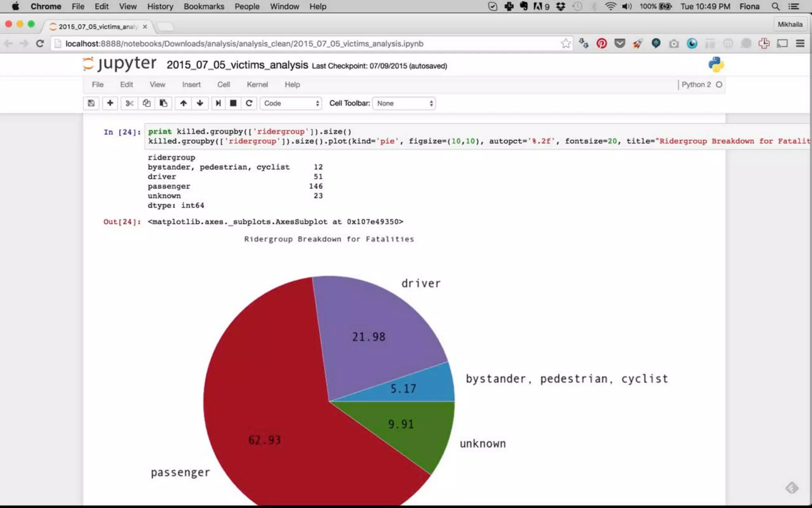Viewport: 812px width, 508px height.
Task: Paste cell below icon
Action: (163, 103)
